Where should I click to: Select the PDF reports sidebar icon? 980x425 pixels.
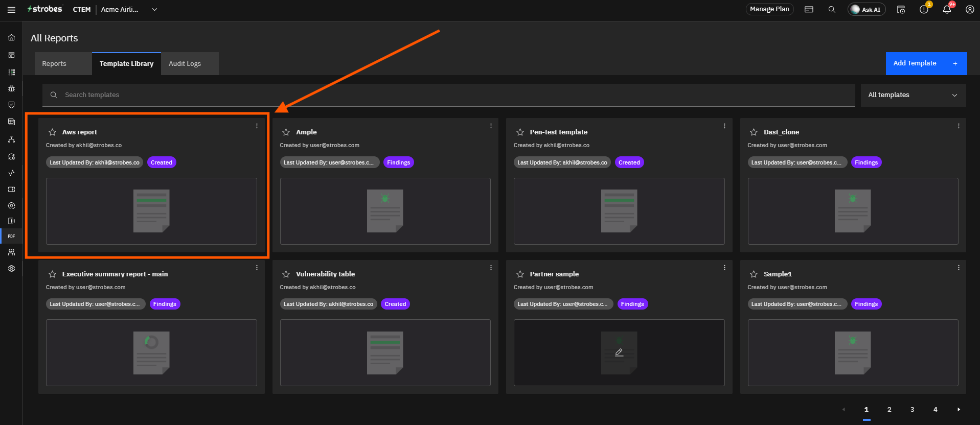point(11,236)
